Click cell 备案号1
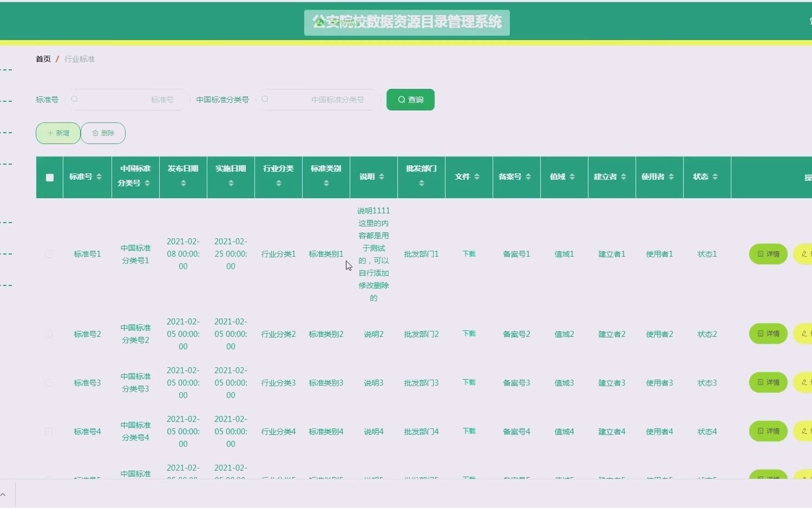 point(516,254)
